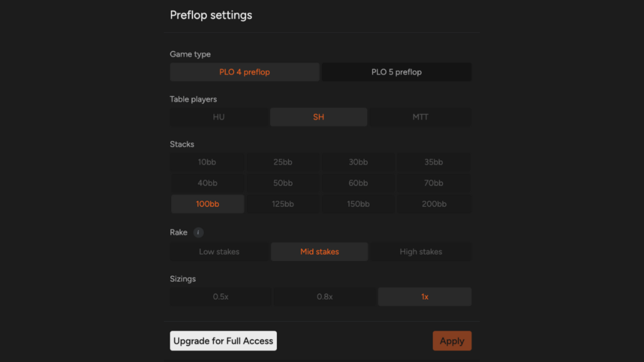Select the 100bb stack size

click(x=208, y=204)
